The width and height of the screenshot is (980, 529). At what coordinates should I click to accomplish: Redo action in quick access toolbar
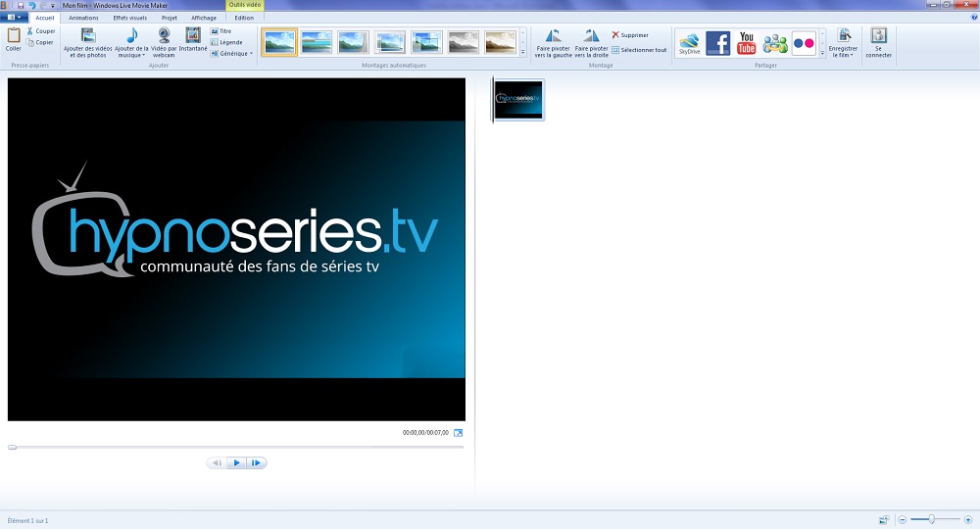42,5
